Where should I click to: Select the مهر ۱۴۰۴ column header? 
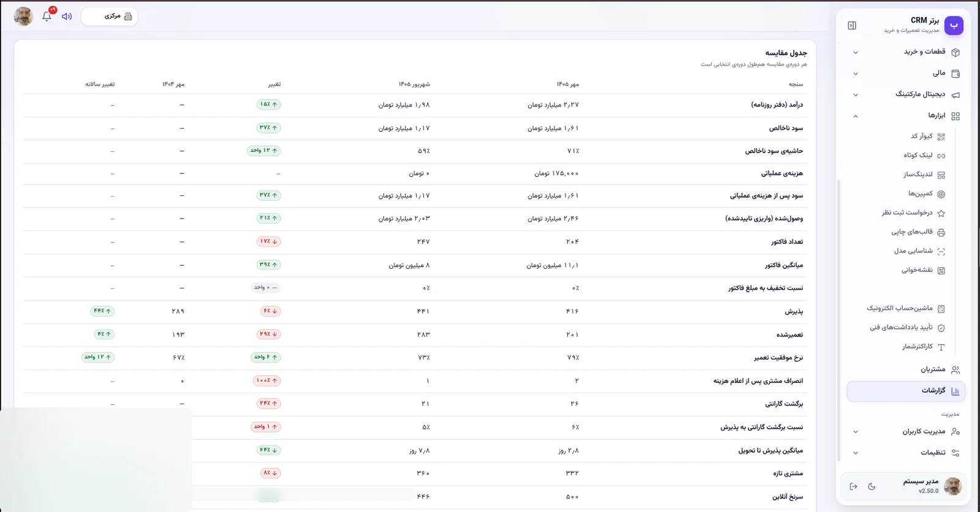point(173,84)
